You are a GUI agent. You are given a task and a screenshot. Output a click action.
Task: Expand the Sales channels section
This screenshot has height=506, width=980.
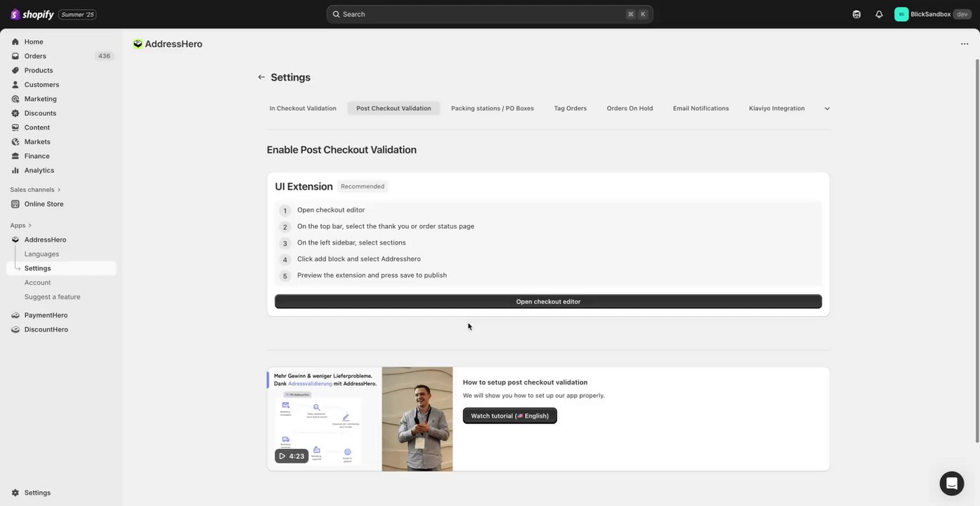click(x=59, y=190)
